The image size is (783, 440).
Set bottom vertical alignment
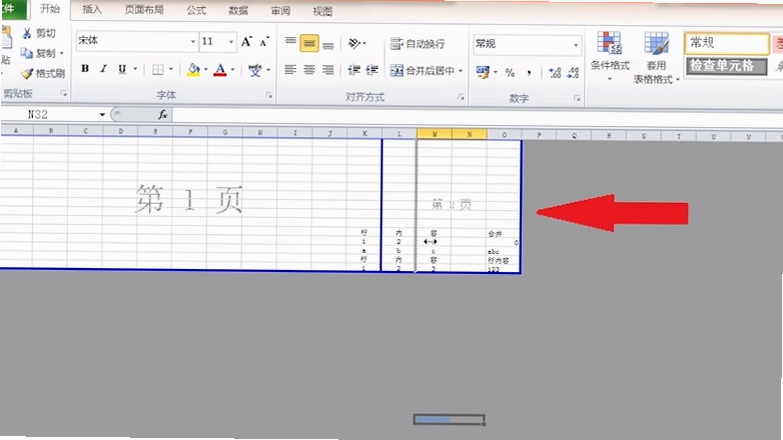328,45
